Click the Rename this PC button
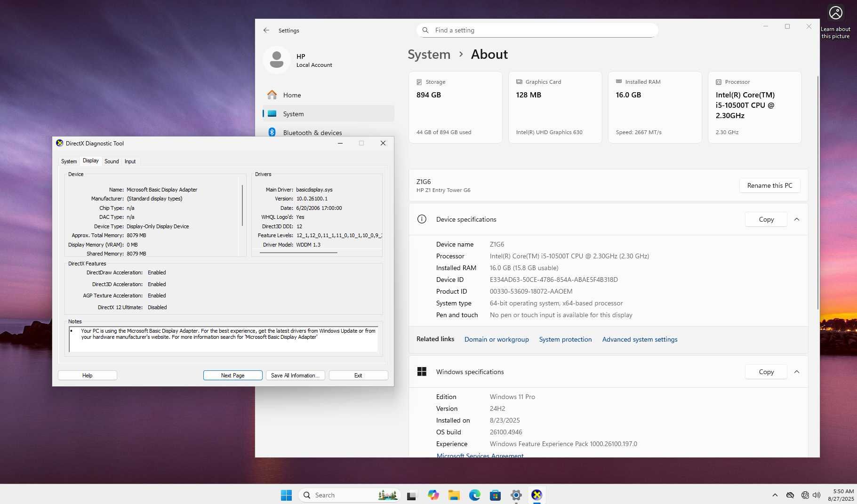This screenshot has width=857, height=504. [x=770, y=185]
